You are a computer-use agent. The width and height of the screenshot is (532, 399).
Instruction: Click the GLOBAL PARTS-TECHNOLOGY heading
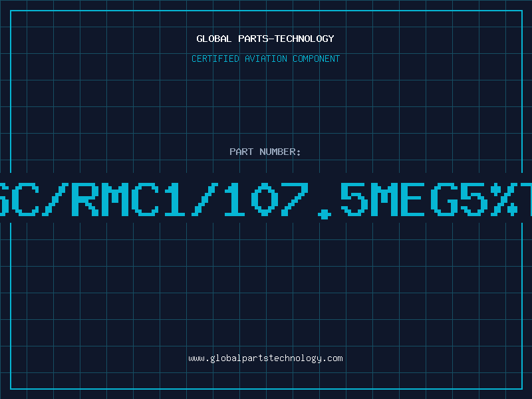pos(265,39)
